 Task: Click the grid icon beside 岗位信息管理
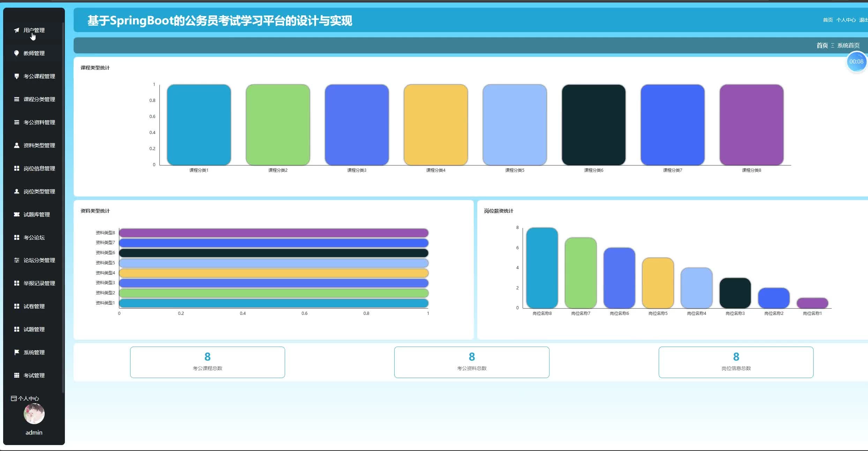pyautogui.click(x=16, y=168)
